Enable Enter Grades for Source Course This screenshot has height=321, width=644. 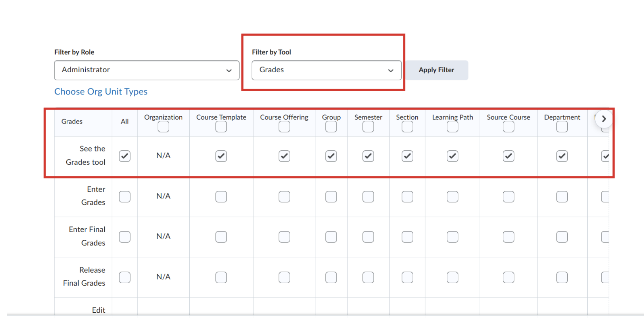[x=509, y=197]
